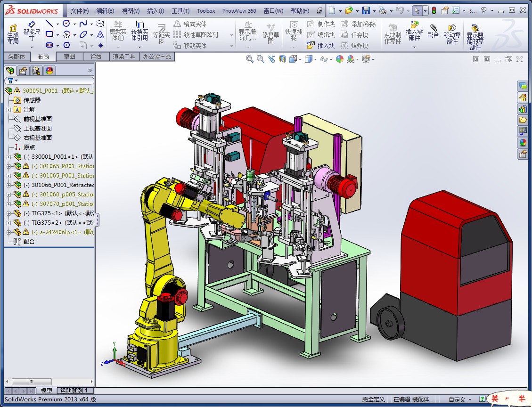Switch to 模型 bottom tab

pyautogui.click(x=47, y=391)
